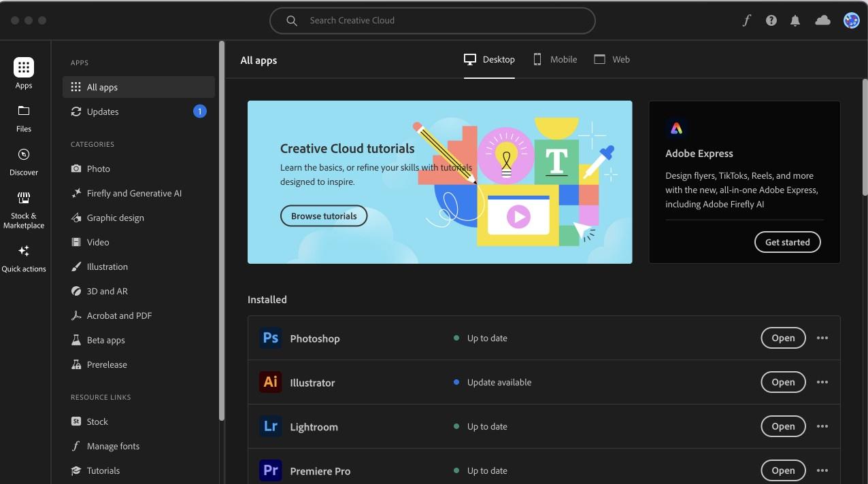Click the Creative Cloud tutorials banner image
This screenshot has width=868, height=484.
[440, 182]
